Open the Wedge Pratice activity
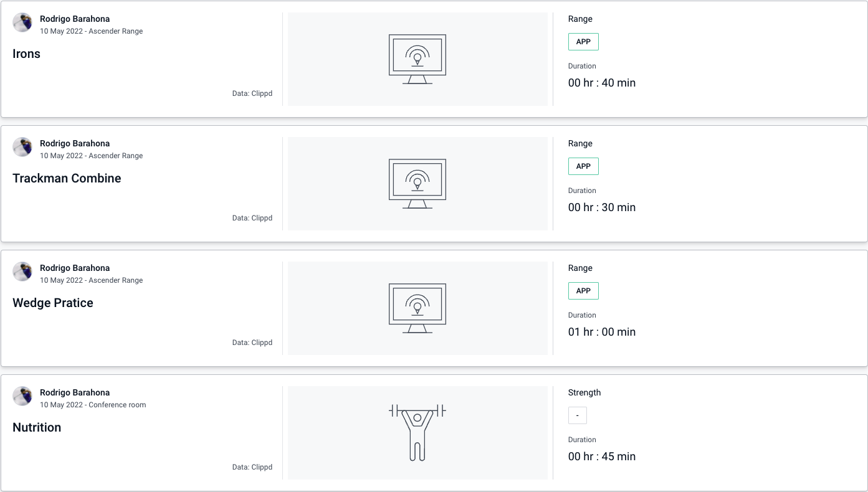This screenshot has width=868, height=492. pyautogui.click(x=53, y=303)
